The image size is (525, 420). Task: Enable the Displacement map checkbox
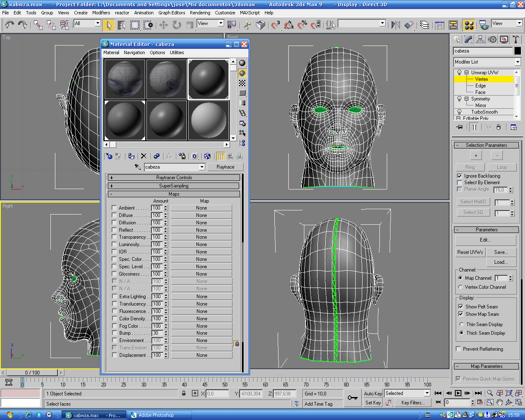tap(114, 355)
